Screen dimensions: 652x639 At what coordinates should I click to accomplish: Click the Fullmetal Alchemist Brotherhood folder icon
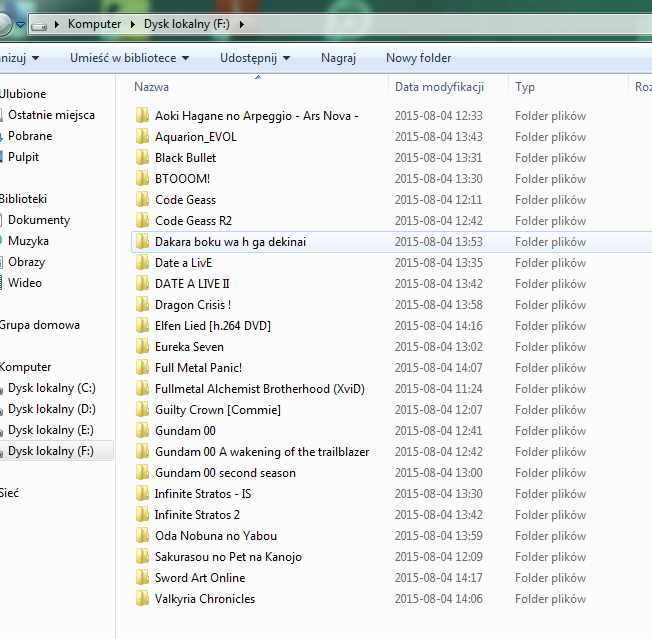click(142, 388)
